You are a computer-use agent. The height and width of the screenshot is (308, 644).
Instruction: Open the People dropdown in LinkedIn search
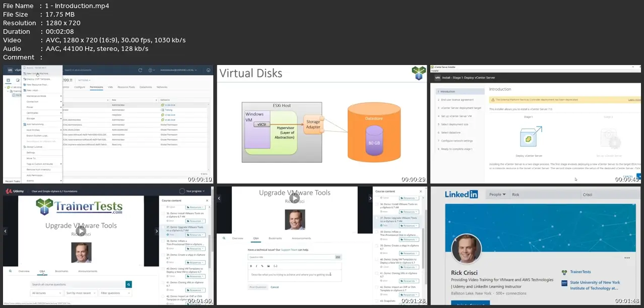click(x=497, y=195)
